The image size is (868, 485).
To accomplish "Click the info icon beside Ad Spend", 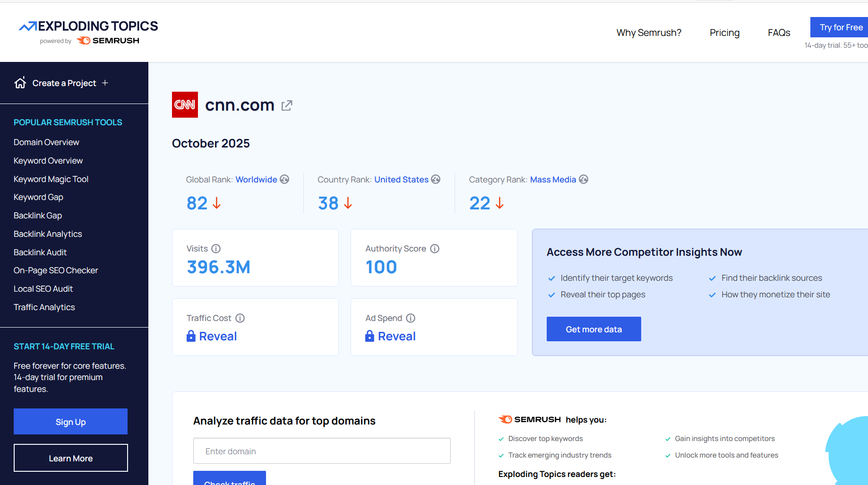I will point(411,318).
